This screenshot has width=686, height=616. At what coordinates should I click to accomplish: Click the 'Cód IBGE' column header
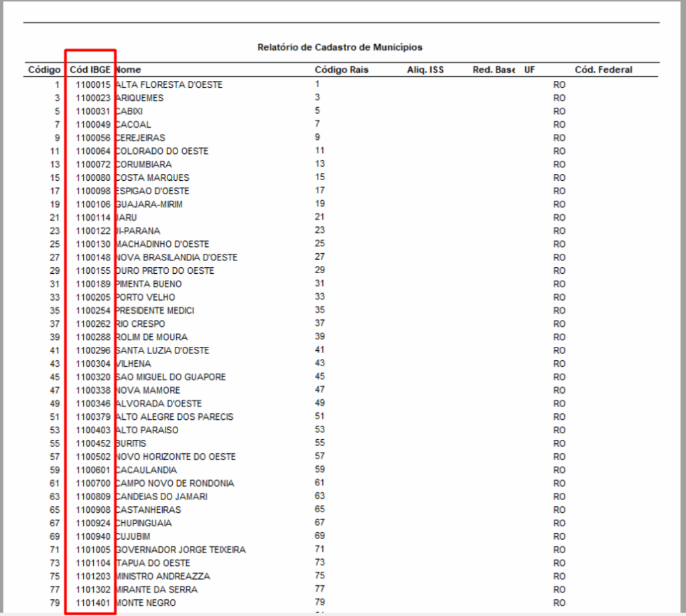pyautogui.click(x=90, y=70)
